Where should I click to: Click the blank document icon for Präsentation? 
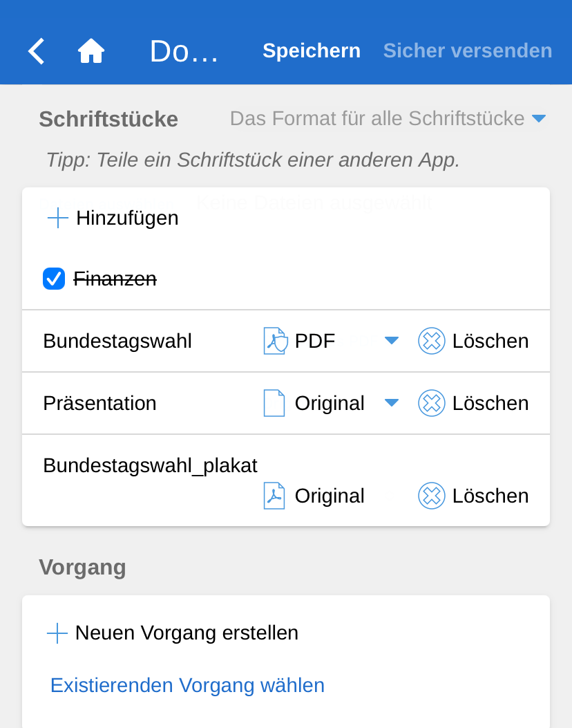pos(274,403)
